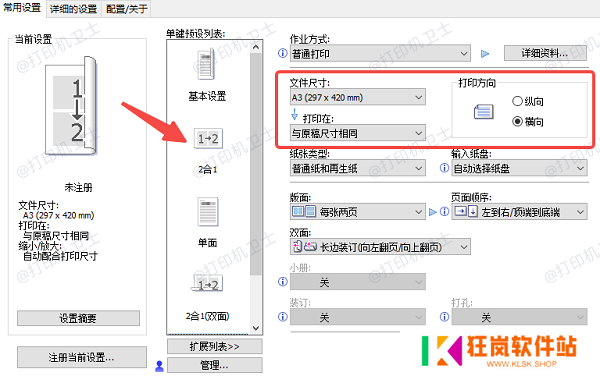Open the 配置/关于 tab

(x=126, y=9)
